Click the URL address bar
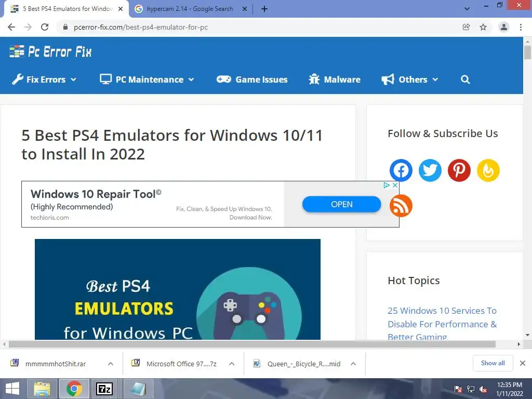The image size is (532, 399). (x=258, y=27)
